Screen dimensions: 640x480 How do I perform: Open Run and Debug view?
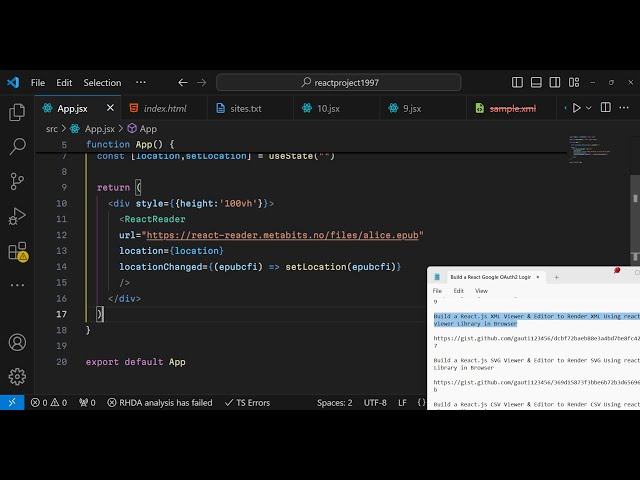pyautogui.click(x=17, y=216)
